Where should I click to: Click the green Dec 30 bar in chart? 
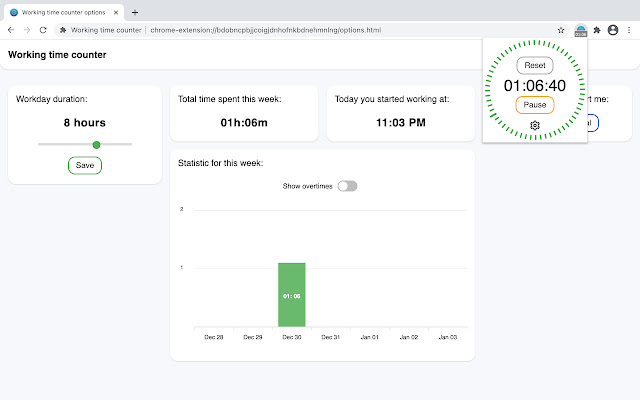[292, 295]
